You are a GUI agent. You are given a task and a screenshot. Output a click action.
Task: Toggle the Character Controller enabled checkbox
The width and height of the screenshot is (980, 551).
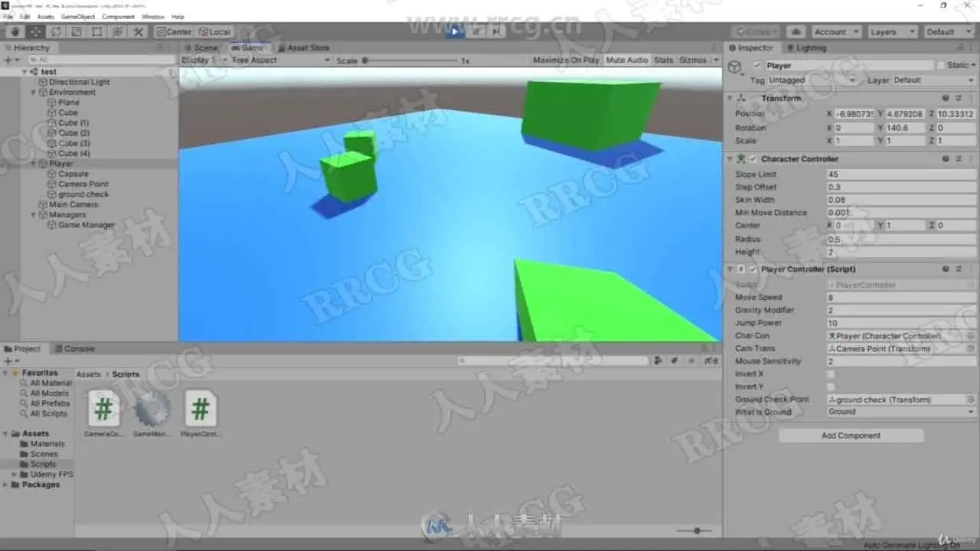pyautogui.click(x=753, y=159)
